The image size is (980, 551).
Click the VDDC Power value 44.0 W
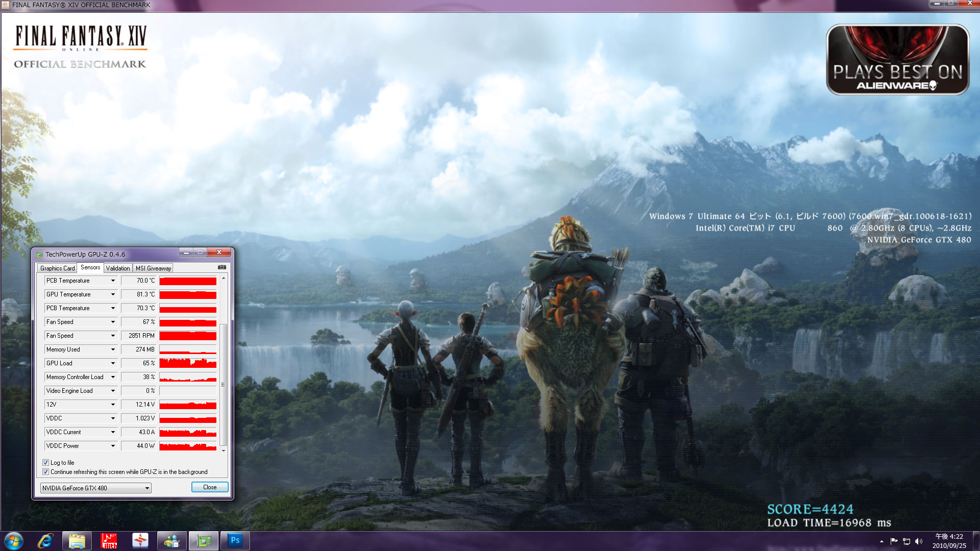tap(138, 446)
